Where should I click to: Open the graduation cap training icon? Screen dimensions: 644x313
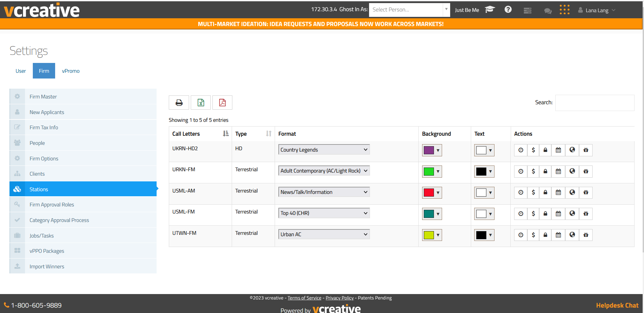(489, 9)
